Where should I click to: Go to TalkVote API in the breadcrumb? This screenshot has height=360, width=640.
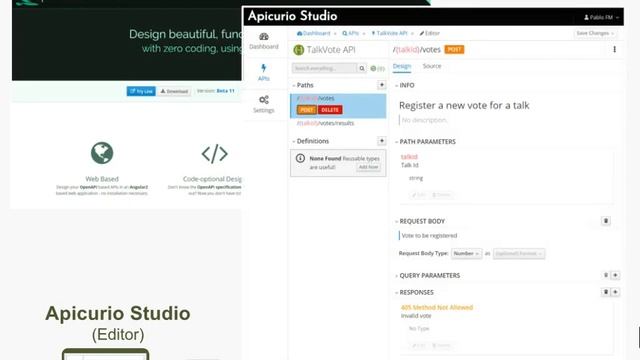(389, 33)
